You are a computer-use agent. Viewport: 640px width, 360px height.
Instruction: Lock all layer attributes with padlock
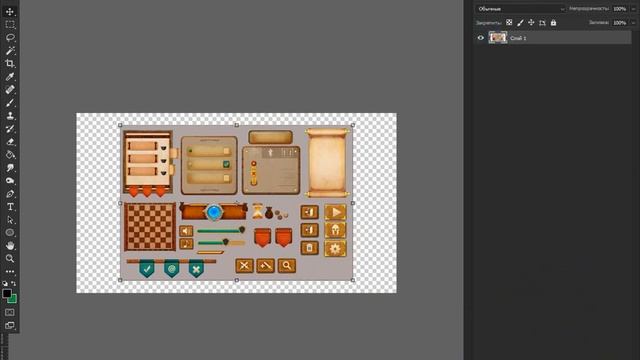(553, 23)
